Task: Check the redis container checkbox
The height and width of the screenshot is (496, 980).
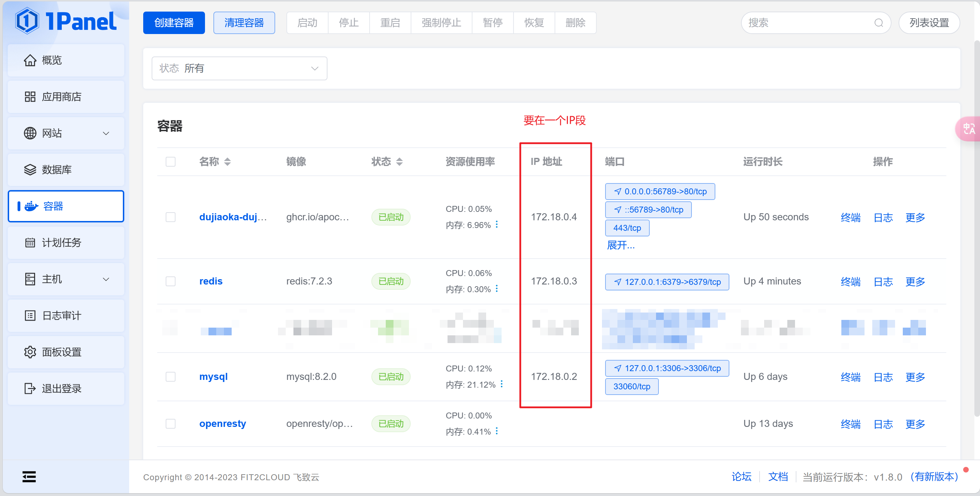Action: [171, 281]
